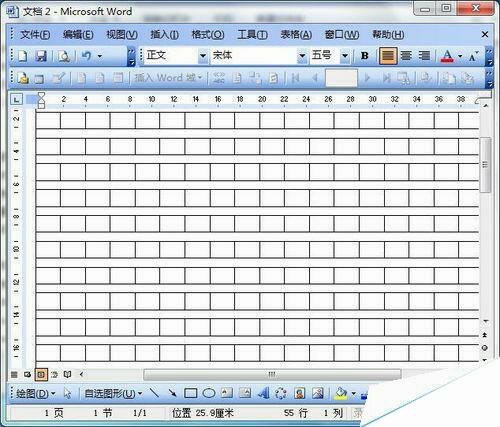Close the document with the menu bar X

click(485, 34)
